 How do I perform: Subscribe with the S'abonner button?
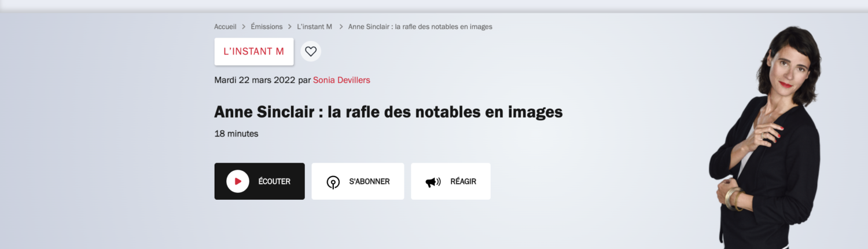click(358, 181)
